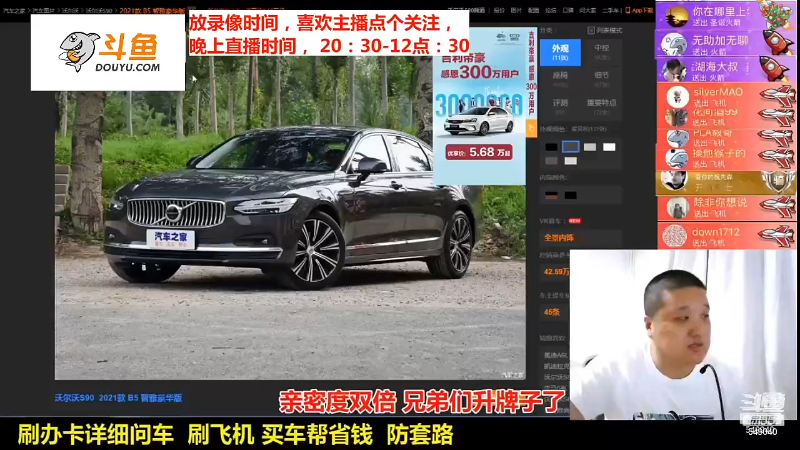Pick the black exterior color swatch

551,147
